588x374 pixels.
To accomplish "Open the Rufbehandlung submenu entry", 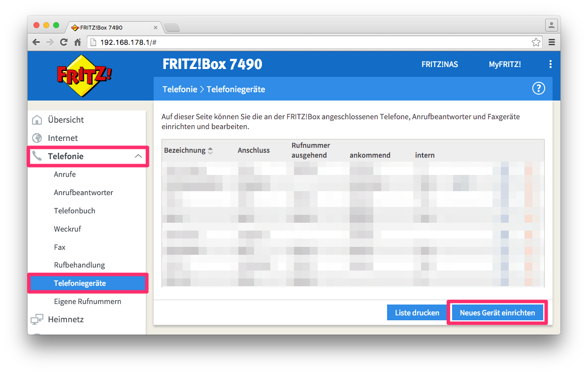I will pos(79,265).
